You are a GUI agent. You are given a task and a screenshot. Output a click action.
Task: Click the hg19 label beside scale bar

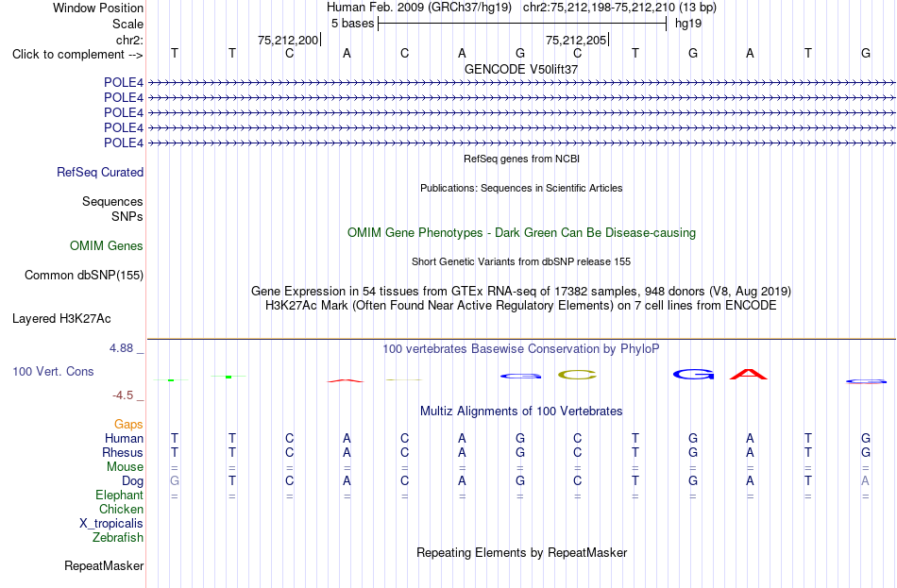click(688, 24)
